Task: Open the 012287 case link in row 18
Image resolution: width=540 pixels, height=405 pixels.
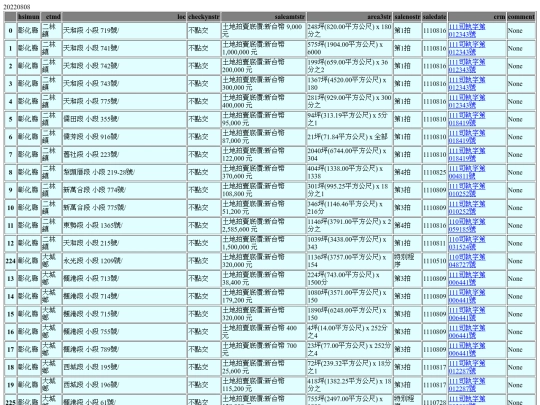Action: [467, 368]
